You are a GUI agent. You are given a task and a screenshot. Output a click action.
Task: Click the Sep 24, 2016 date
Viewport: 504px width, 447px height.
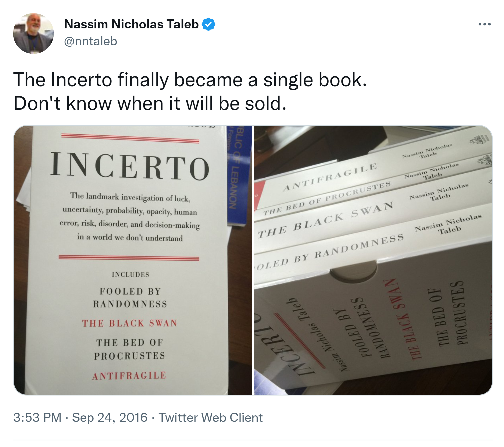coord(110,417)
